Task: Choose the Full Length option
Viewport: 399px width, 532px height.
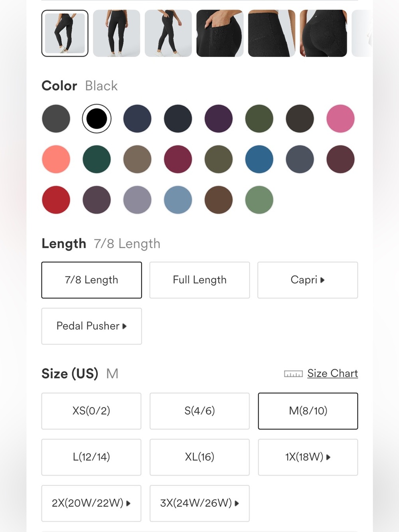Action: tap(199, 280)
